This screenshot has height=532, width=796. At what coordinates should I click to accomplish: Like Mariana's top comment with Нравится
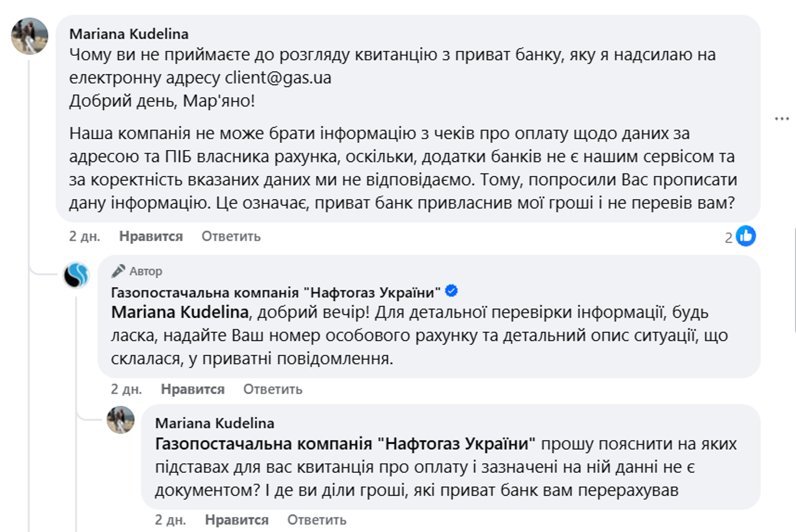[151, 236]
